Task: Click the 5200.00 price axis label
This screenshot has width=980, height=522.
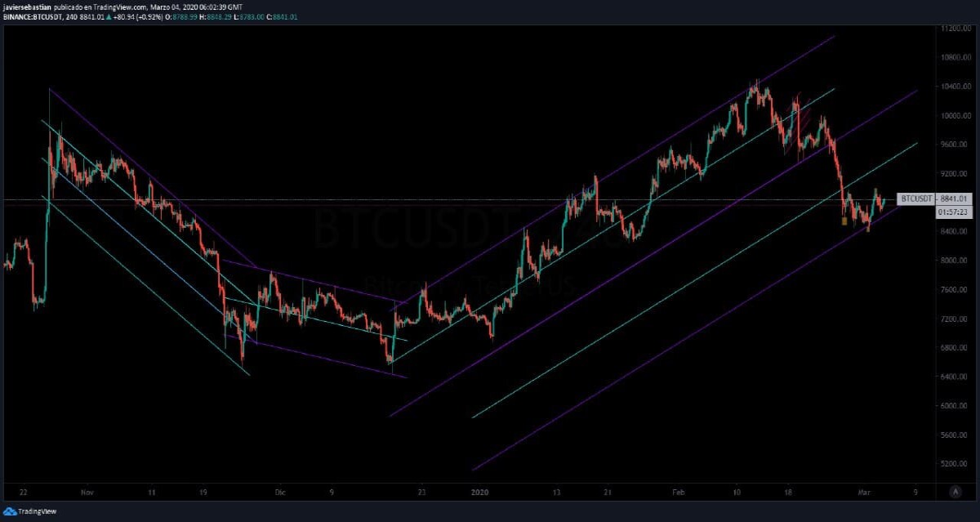Action: [x=954, y=464]
